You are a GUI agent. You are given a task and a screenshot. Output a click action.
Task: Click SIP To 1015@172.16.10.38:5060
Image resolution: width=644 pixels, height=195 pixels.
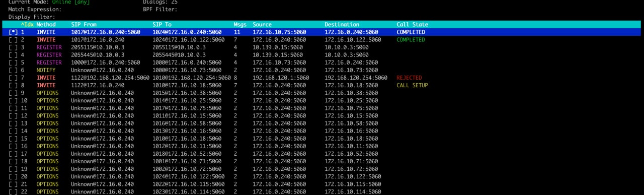(x=187, y=93)
